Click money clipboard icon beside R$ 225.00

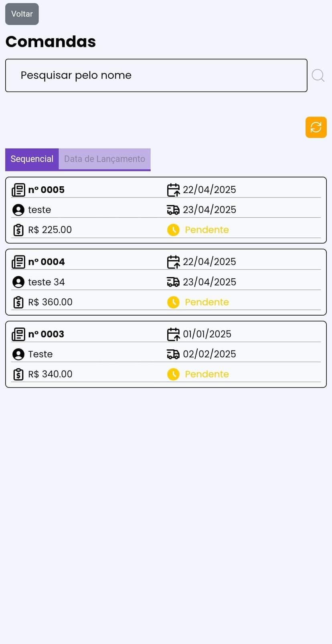pos(18,230)
